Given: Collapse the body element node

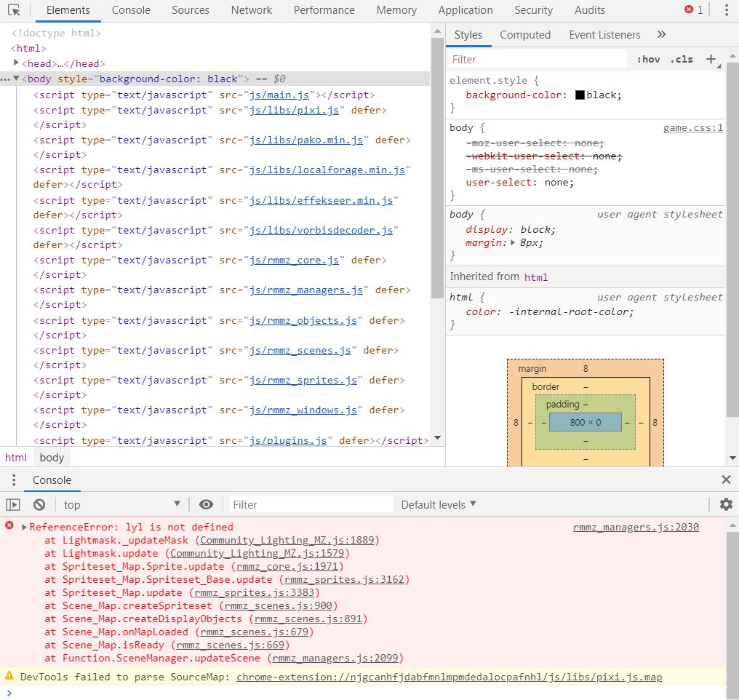Looking at the screenshot, I should 16,79.
